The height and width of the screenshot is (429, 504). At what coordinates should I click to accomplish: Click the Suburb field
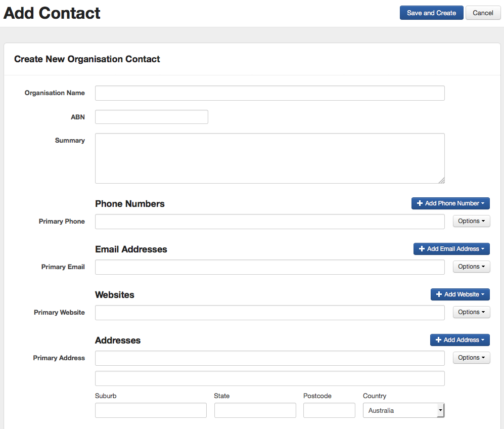(x=151, y=410)
